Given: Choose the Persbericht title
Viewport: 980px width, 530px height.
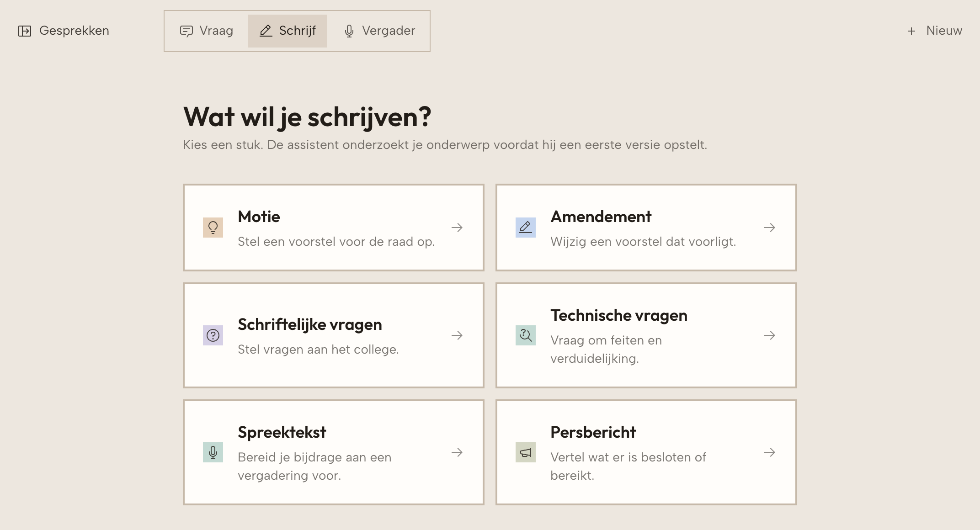Looking at the screenshot, I should tap(593, 432).
